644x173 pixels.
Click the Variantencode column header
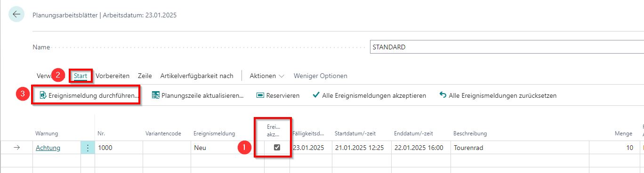(163, 134)
